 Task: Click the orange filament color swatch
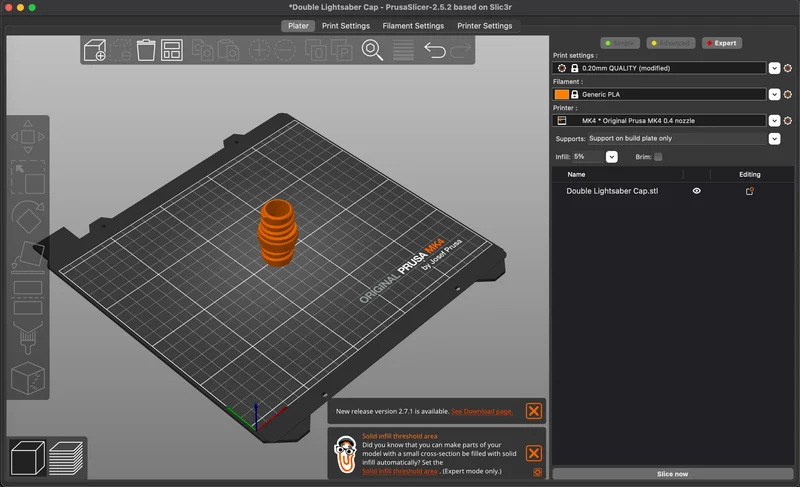(562, 94)
